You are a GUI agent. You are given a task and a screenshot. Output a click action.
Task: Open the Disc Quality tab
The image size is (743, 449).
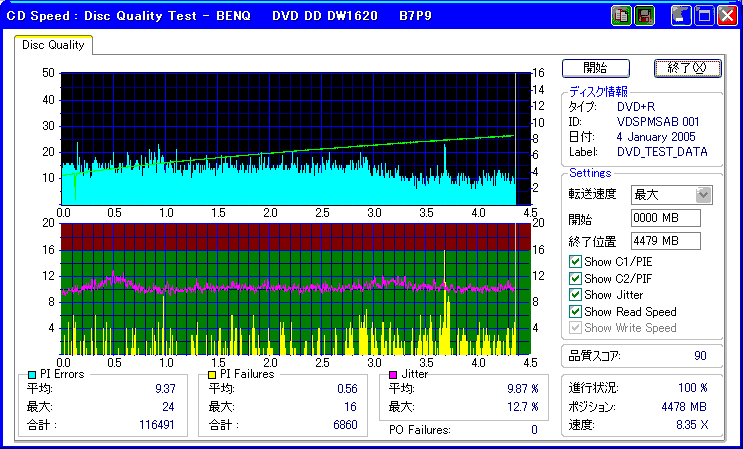53,45
